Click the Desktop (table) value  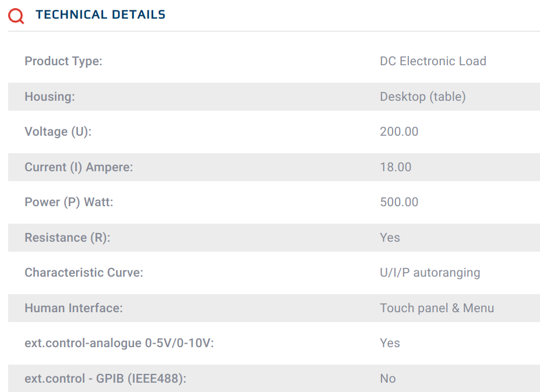click(x=422, y=97)
